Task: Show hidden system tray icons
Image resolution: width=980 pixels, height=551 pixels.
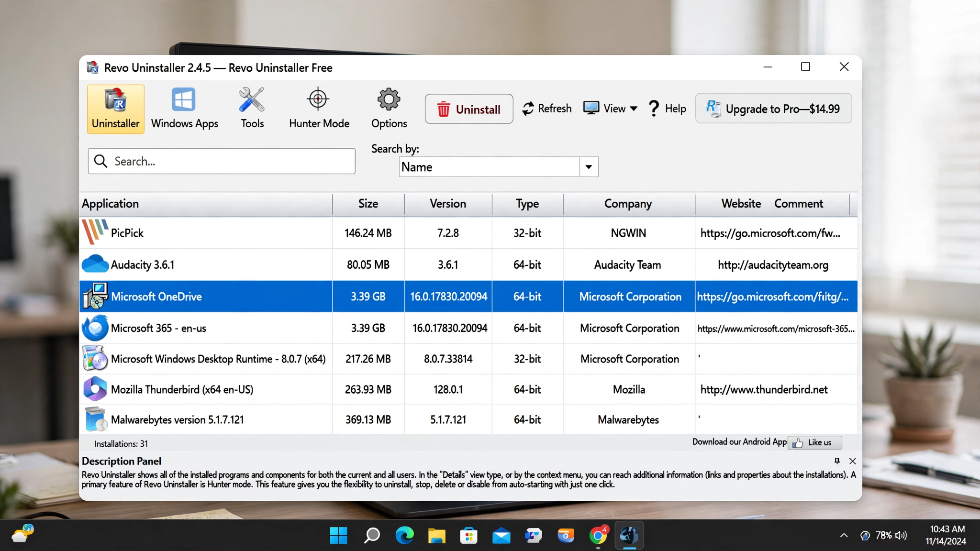Action: click(844, 535)
